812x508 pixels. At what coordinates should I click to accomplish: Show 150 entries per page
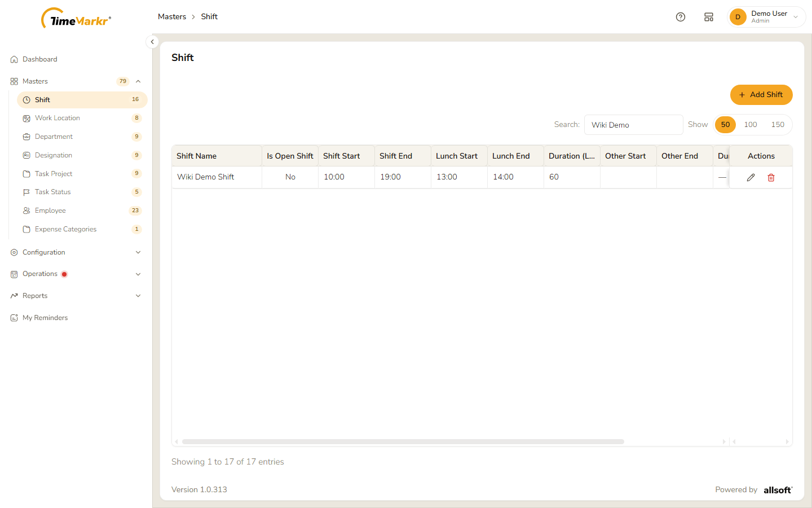point(778,125)
